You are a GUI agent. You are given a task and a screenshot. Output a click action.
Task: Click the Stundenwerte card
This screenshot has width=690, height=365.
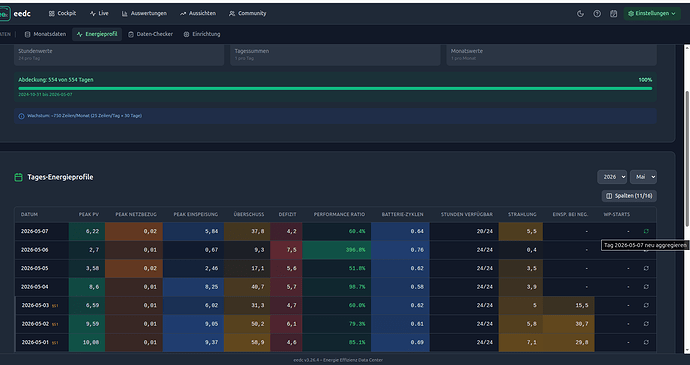pyautogui.click(x=119, y=55)
